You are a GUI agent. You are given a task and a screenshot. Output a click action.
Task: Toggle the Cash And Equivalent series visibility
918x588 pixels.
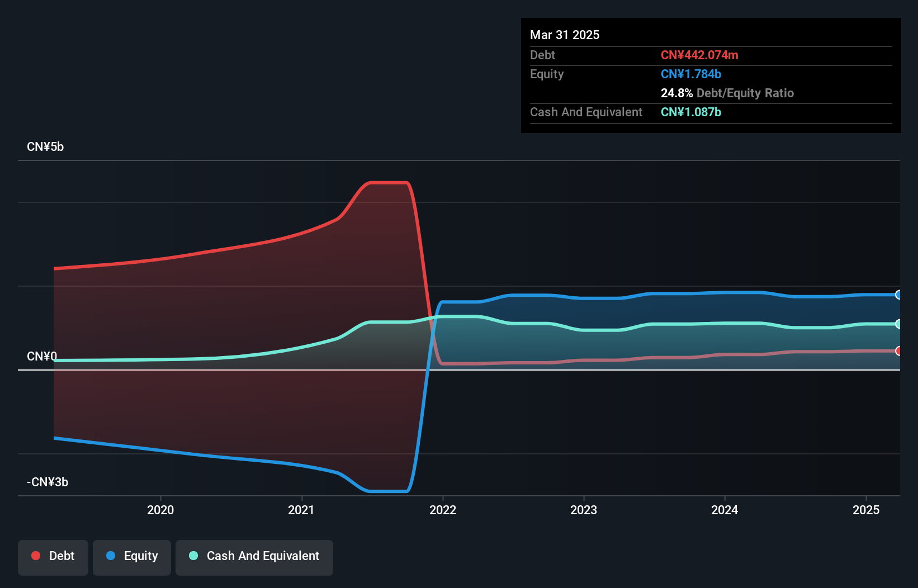click(254, 556)
